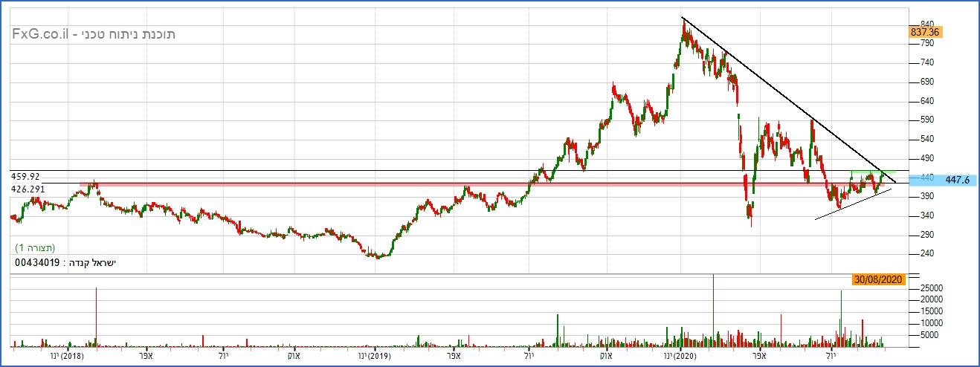The height and width of the screenshot is (367, 980).
Task: Click the 390 price axis value
Action: 926,196
